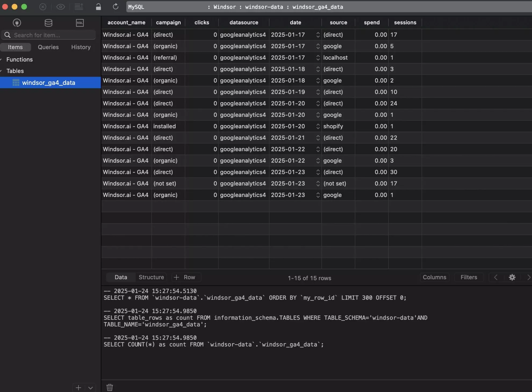Sort by the sessions column header

coord(405,23)
